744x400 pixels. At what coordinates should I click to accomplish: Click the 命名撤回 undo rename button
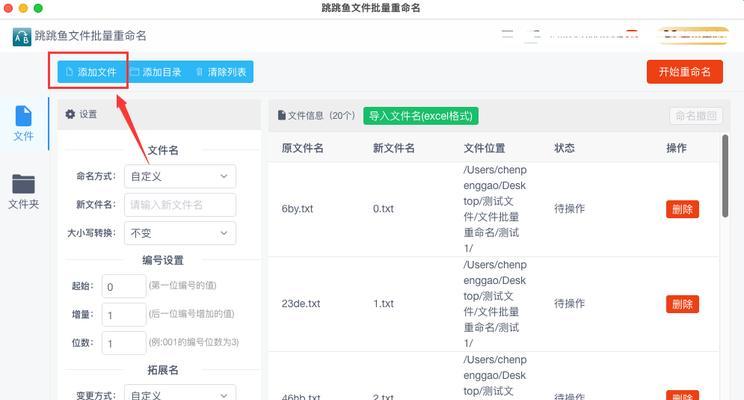696,116
